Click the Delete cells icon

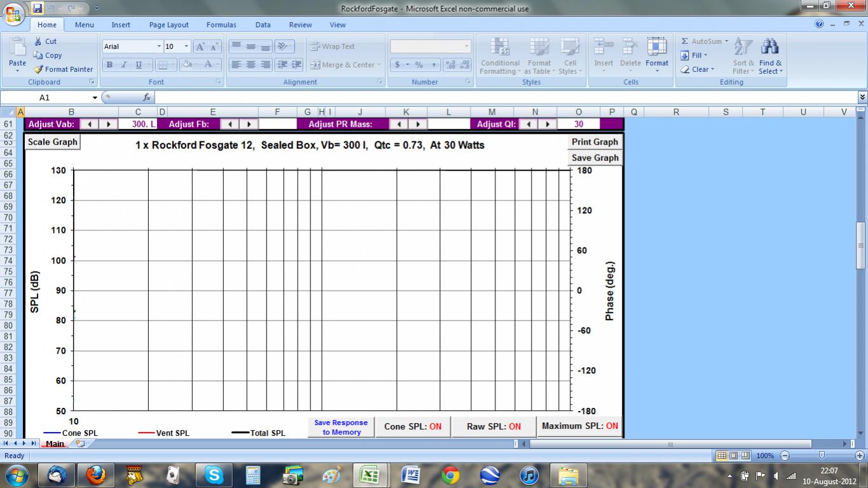(630, 46)
